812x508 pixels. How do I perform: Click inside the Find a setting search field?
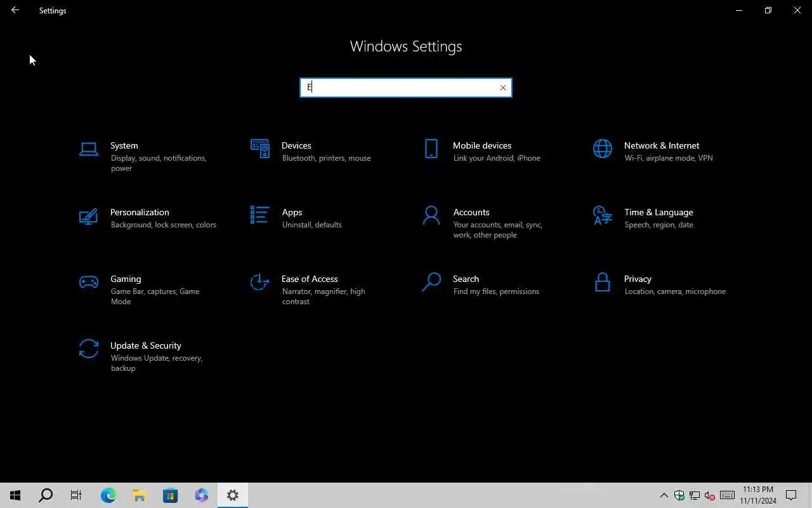pyautogui.click(x=406, y=88)
